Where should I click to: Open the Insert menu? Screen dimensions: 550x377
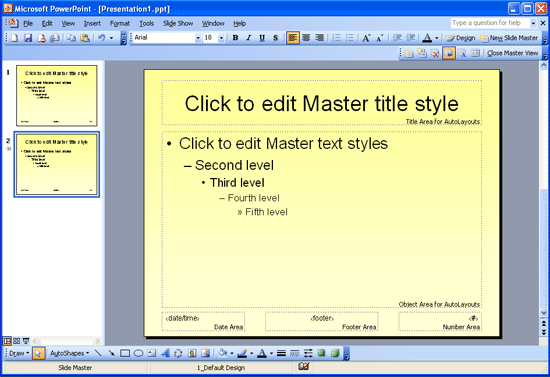point(92,23)
